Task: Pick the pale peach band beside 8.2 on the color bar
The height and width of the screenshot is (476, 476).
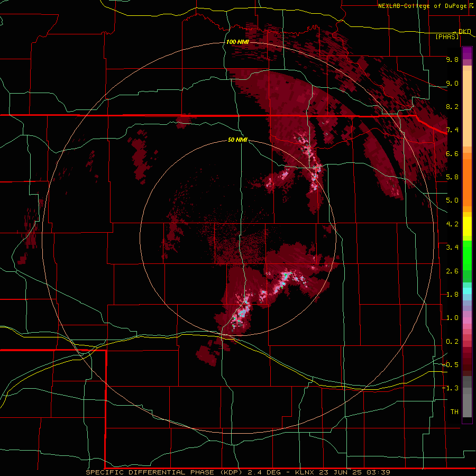Action: coord(467,108)
